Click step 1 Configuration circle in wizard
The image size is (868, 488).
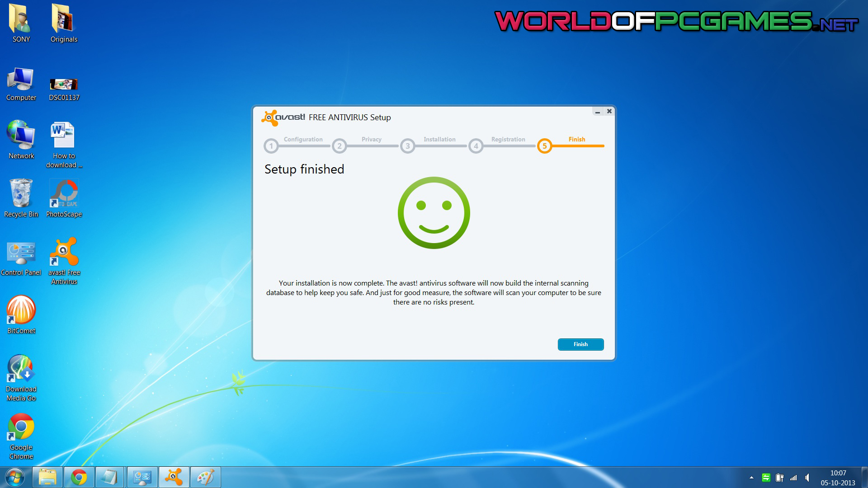pyautogui.click(x=271, y=146)
